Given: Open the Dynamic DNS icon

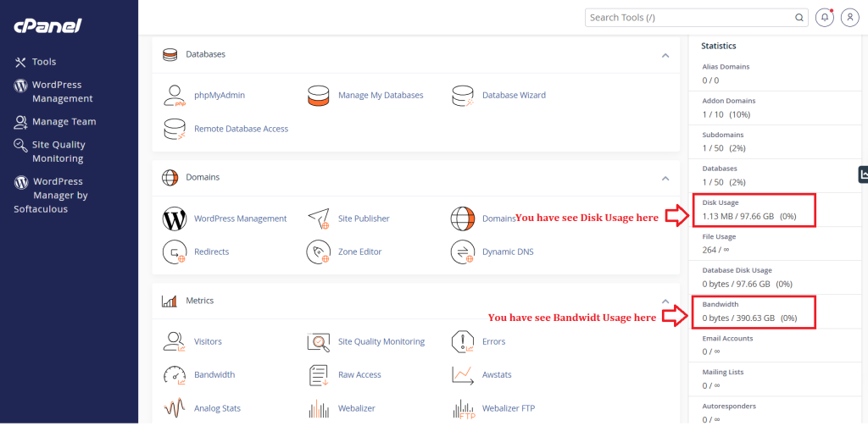Looking at the screenshot, I should pyautogui.click(x=463, y=252).
